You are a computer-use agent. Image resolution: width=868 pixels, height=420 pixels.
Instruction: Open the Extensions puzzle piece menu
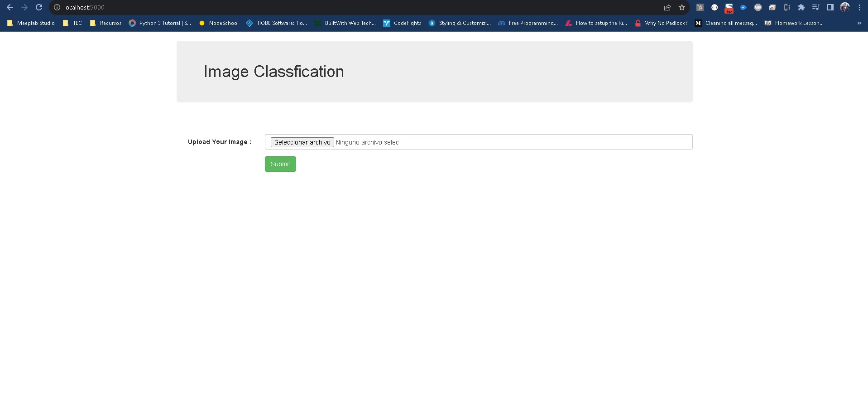click(x=801, y=7)
